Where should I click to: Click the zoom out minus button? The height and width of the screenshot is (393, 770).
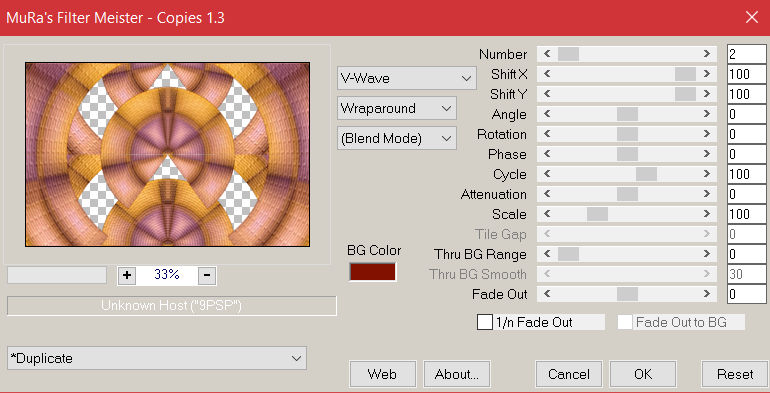point(207,275)
